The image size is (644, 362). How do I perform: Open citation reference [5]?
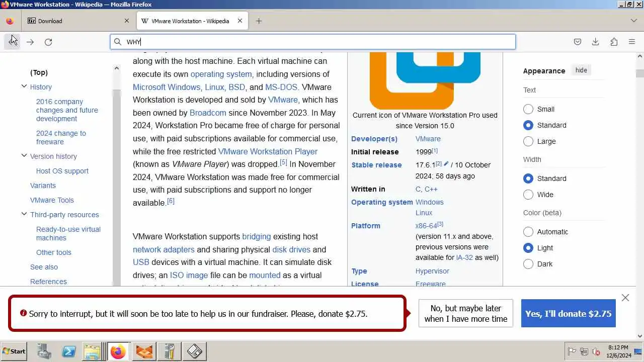[283, 162]
